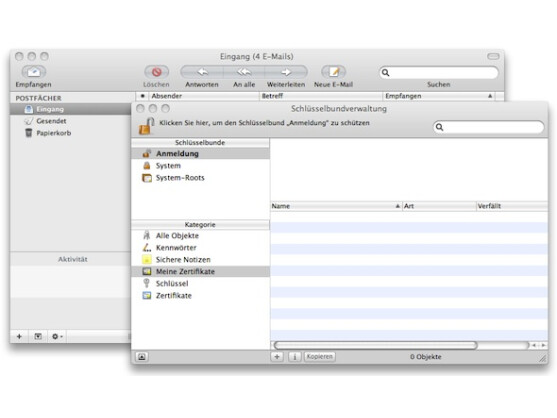Screen dimensions: 557x418
Task: Click the Mail search field
Action: [x=439, y=73]
